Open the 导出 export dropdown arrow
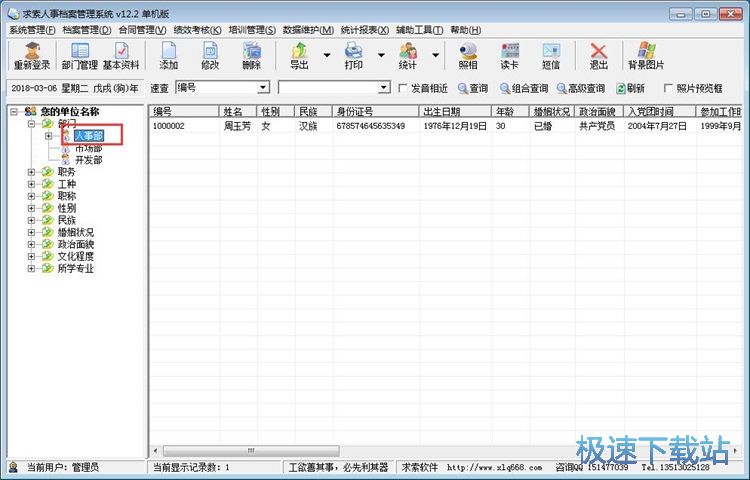Image resolution: width=750 pixels, height=480 pixels. point(326,56)
